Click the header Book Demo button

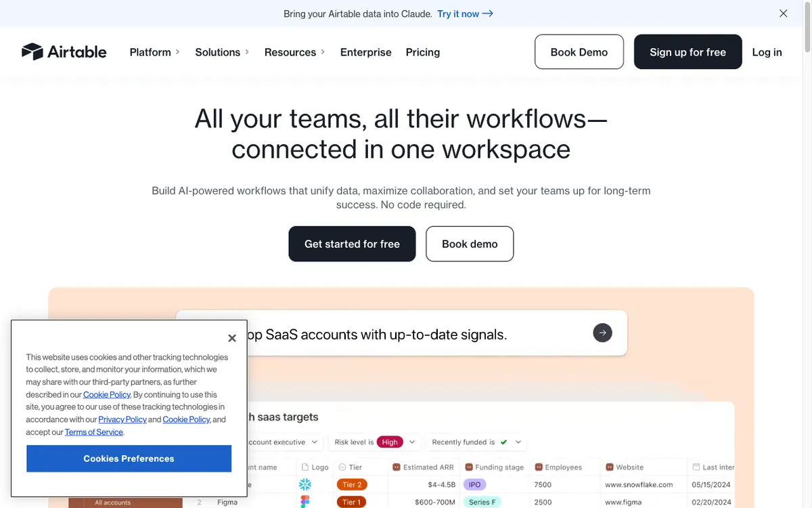[579, 52]
